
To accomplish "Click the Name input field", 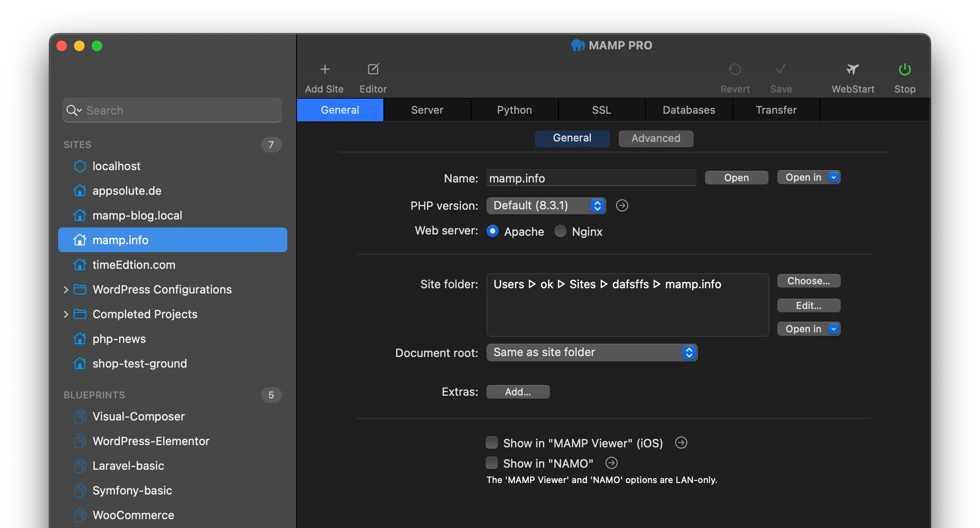I will coord(591,178).
